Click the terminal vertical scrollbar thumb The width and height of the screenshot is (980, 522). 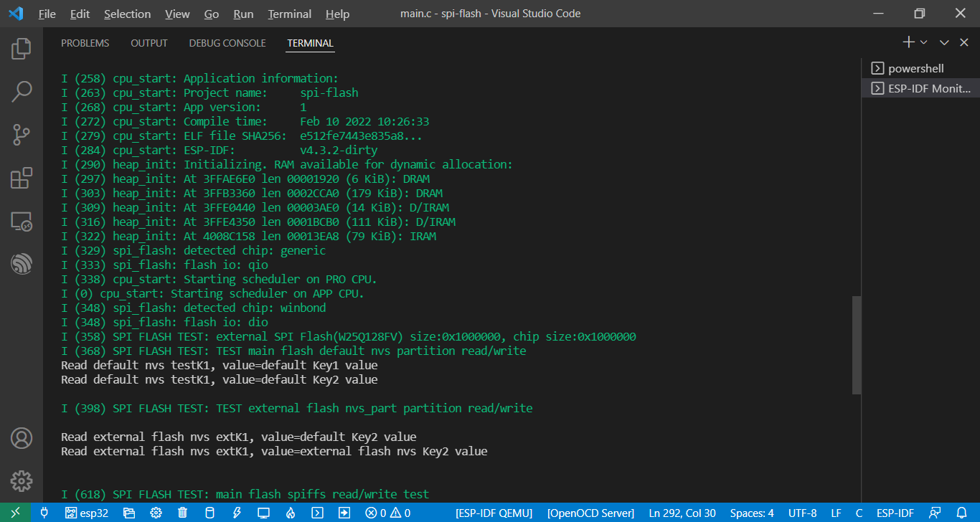856,345
